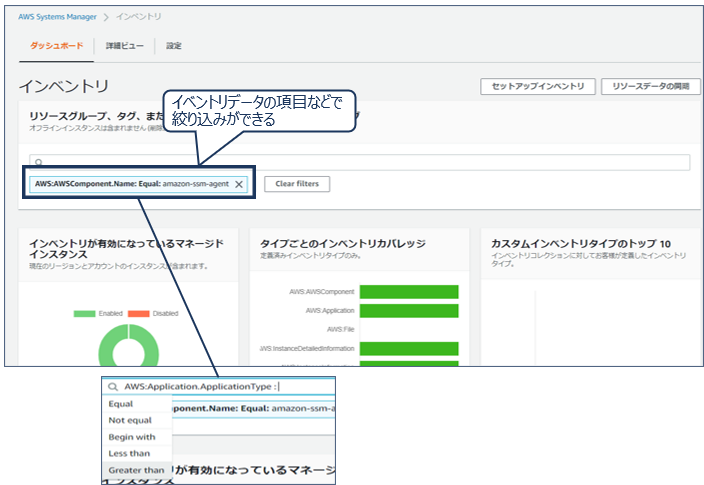This screenshot has height=485, width=704.
Task: Select Equal operator in dropdown list
Action: point(137,404)
